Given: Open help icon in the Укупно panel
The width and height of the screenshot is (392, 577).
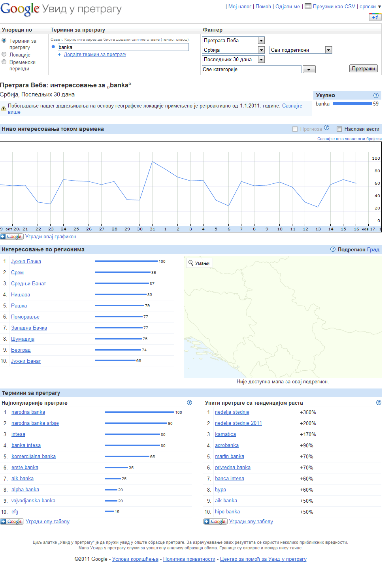Looking at the screenshot, I should (376, 95).
